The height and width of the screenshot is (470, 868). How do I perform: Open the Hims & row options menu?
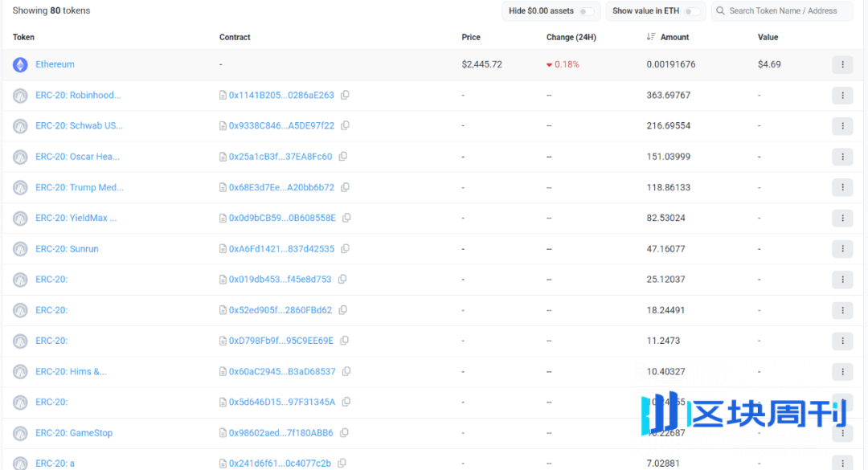click(x=842, y=371)
